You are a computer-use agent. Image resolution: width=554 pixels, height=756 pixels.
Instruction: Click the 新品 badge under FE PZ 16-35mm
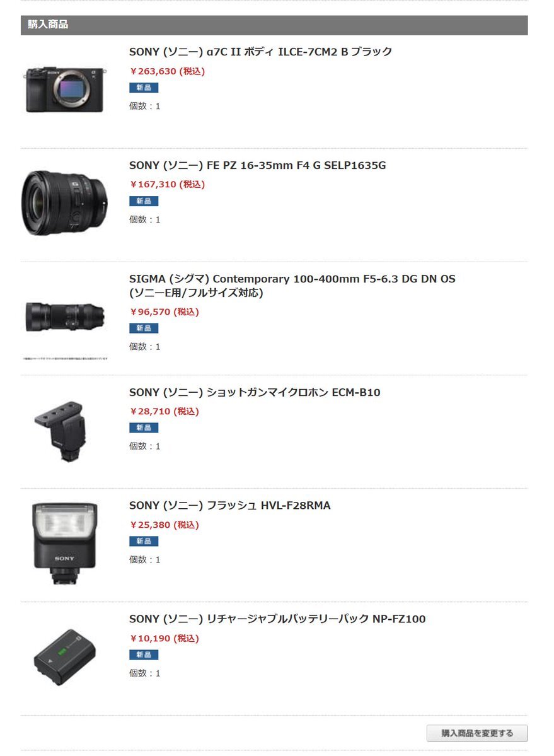click(144, 201)
